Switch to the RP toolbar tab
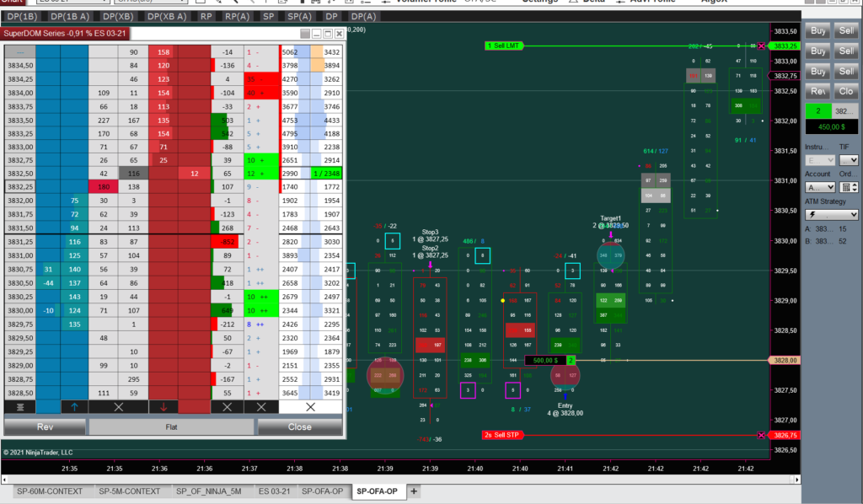The height and width of the screenshot is (504, 863). 206,17
